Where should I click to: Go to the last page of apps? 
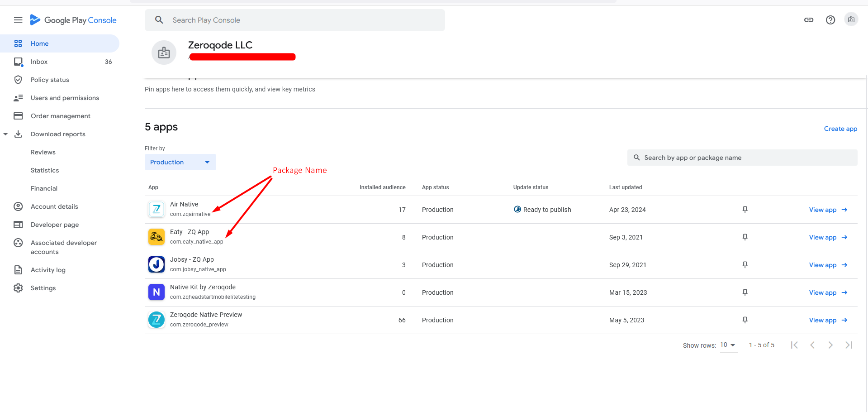pyautogui.click(x=849, y=345)
